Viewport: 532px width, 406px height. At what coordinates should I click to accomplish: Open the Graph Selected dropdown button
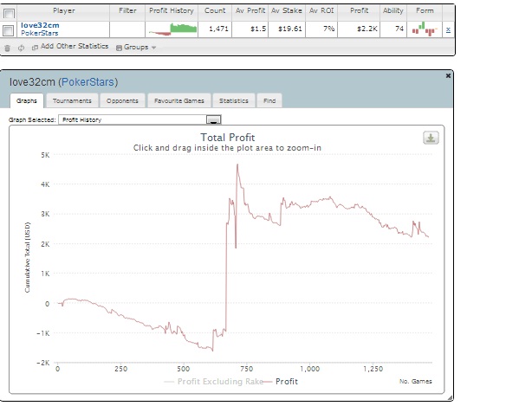pos(214,119)
